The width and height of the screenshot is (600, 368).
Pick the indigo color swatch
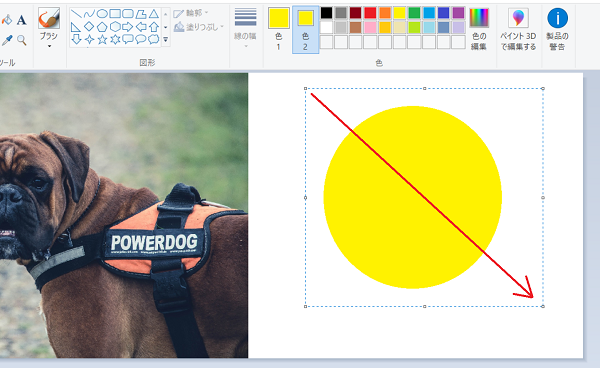click(x=443, y=13)
